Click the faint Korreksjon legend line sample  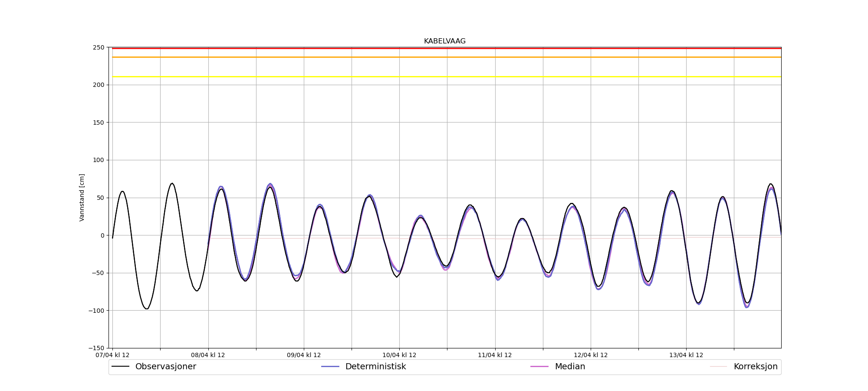(718, 367)
